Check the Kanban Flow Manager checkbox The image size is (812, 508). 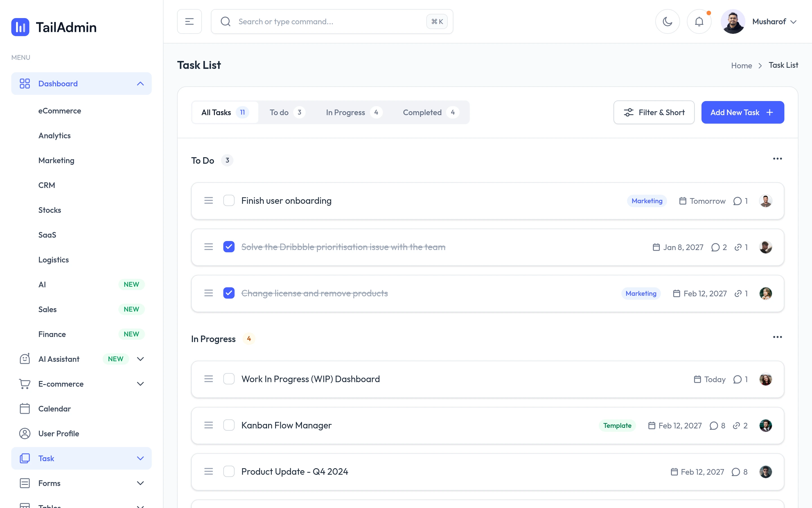pos(229,425)
